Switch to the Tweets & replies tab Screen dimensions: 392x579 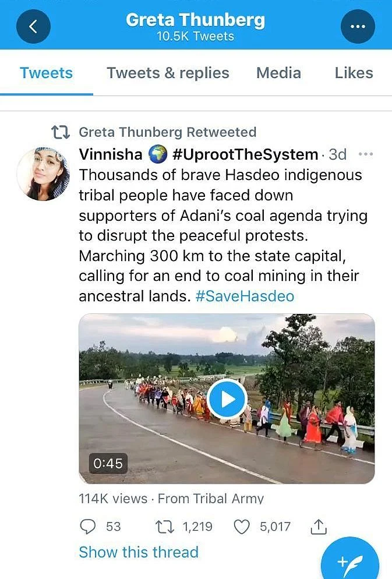168,73
